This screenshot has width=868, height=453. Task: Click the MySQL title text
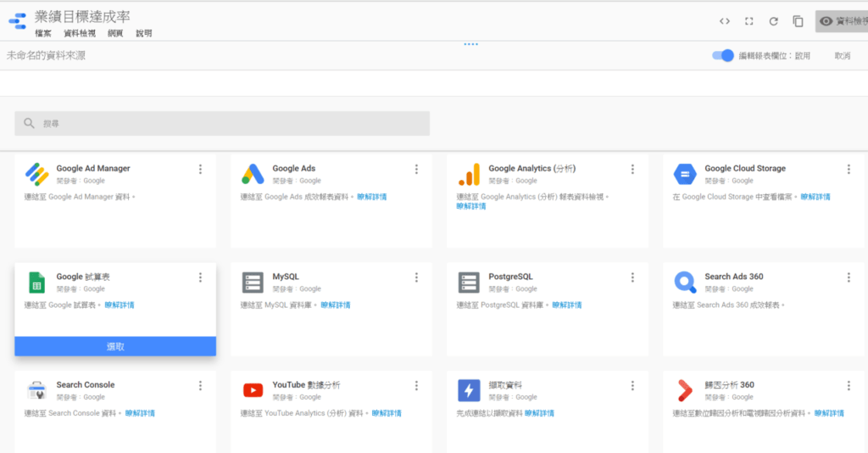(286, 277)
